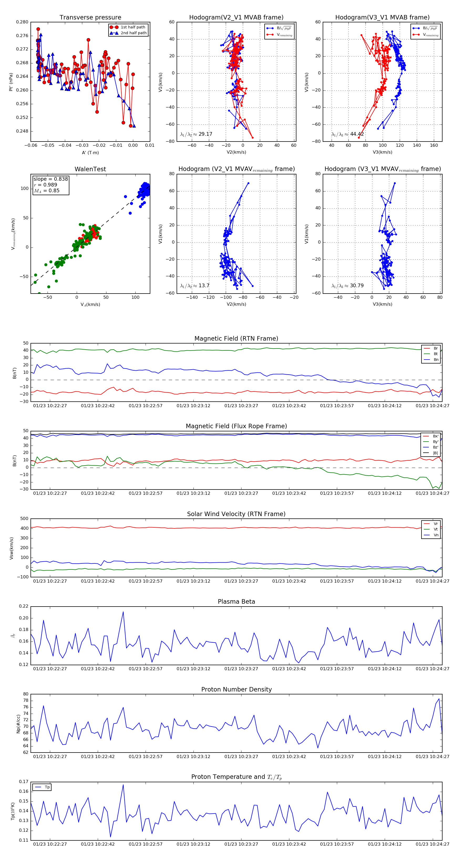Screen dimensions: 473x868
Task: Click the "Solar Wind Velocity (RTN Frame)" title
Action: pyautogui.click(x=236, y=514)
